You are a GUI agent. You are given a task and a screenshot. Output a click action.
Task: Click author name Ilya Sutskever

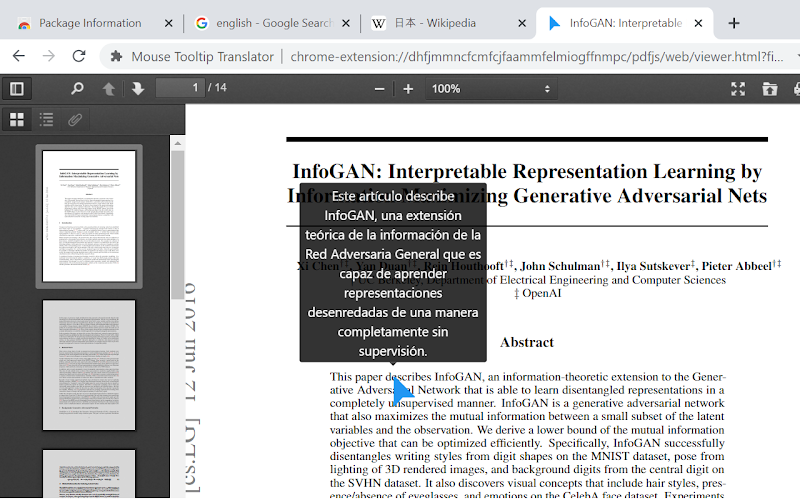(653, 266)
